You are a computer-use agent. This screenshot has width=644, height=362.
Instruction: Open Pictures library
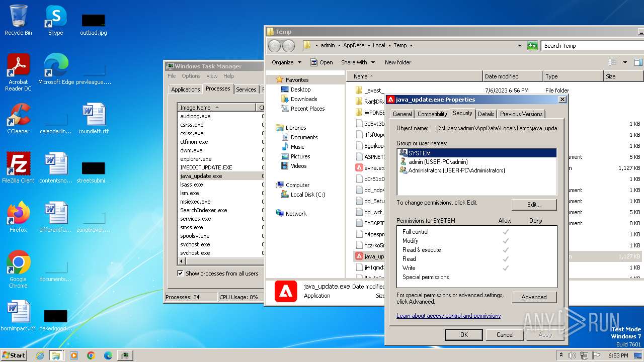pos(300,156)
